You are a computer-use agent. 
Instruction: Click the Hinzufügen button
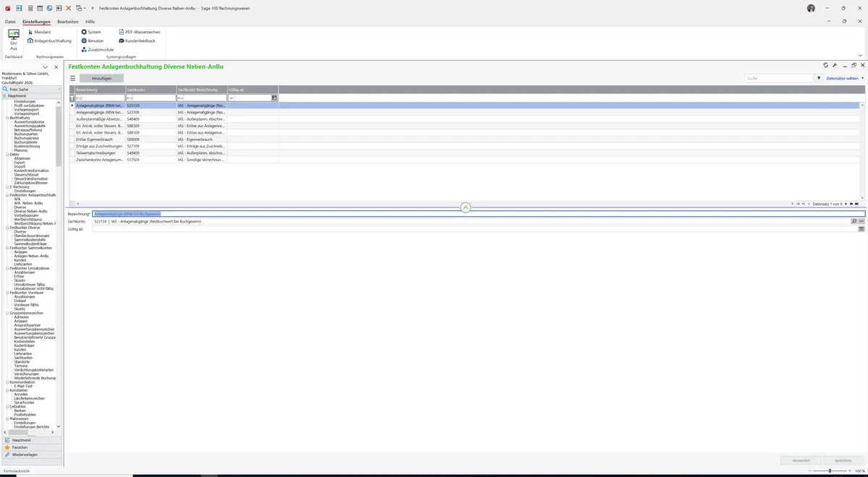[101, 78]
